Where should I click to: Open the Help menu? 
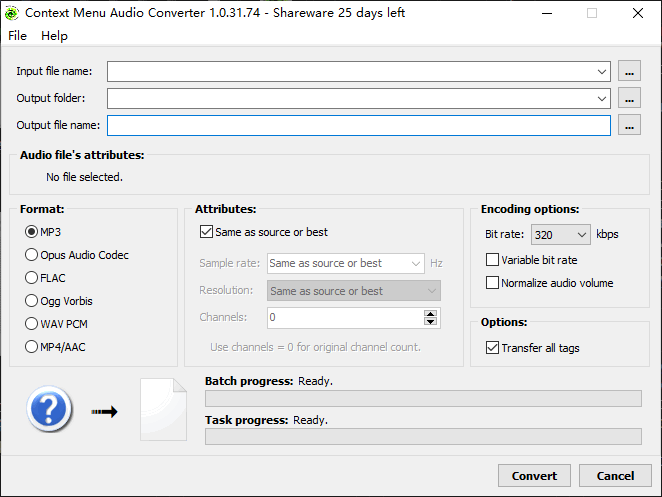pos(54,35)
